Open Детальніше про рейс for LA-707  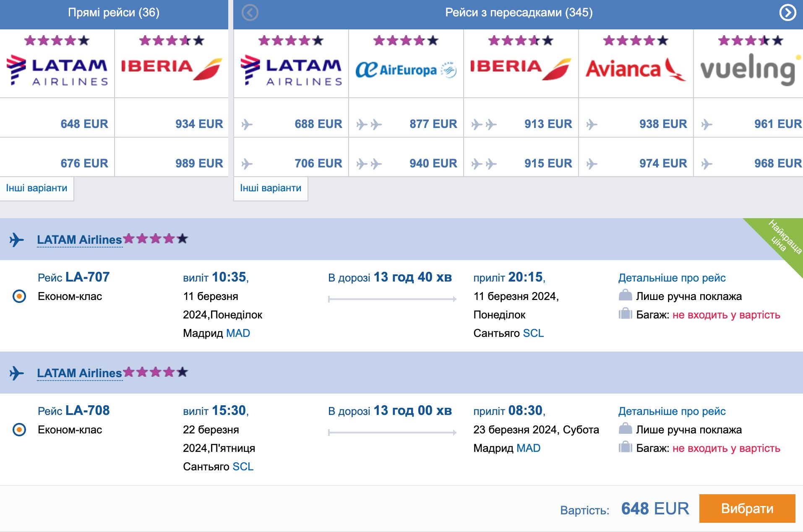coord(672,278)
